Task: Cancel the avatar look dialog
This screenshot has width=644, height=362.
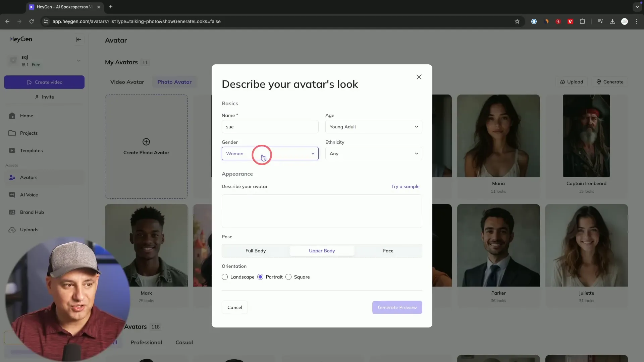Action: point(235,307)
